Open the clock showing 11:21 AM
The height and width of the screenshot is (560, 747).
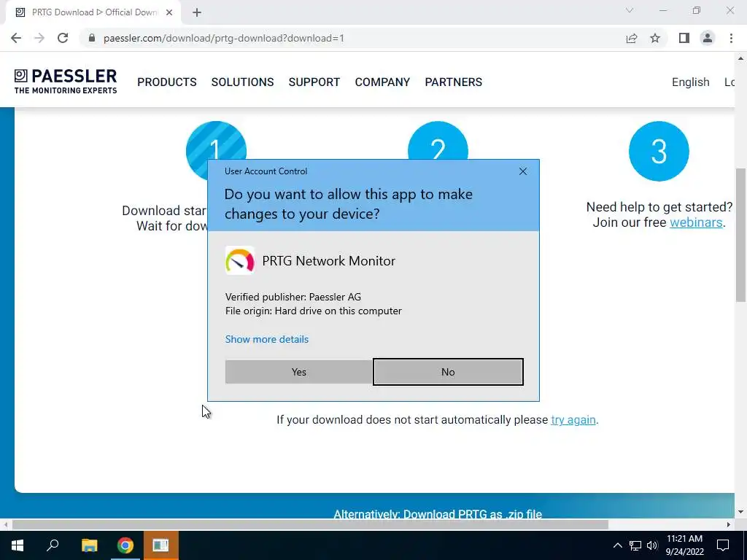point(684,545)
